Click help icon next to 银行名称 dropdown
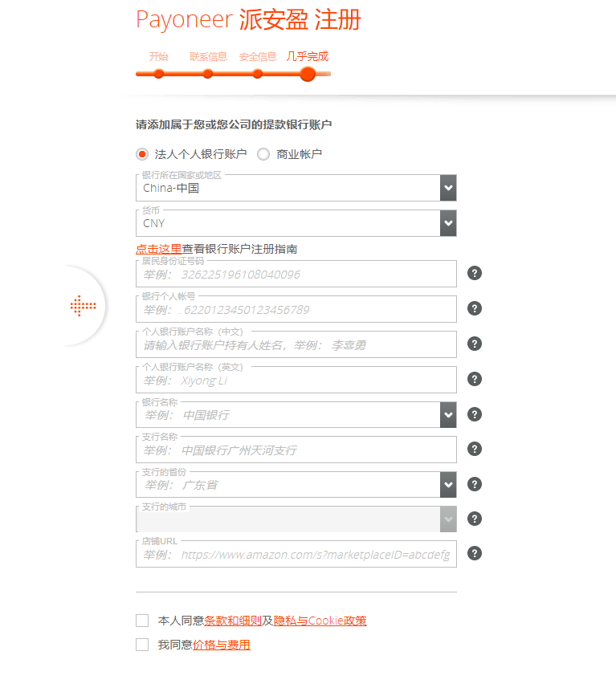The width and height of the screenshot is (616, 688). (475, 414)
